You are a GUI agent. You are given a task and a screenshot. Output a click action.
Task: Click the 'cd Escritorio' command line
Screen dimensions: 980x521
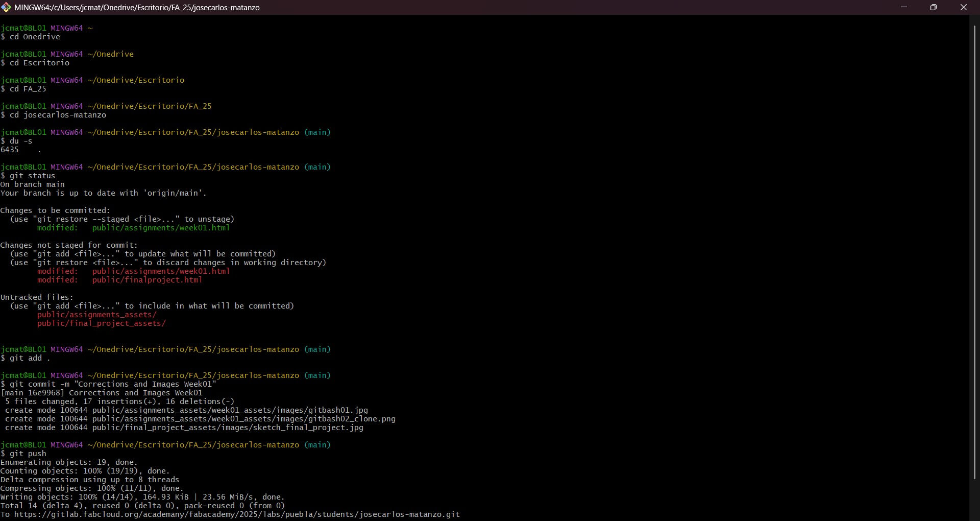point(35,63)
